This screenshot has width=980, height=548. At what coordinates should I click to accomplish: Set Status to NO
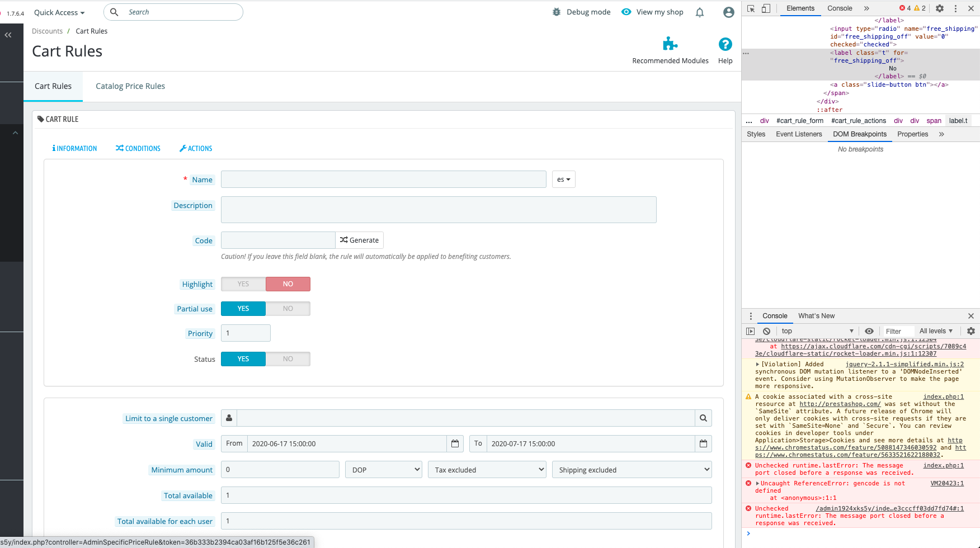click(288, 359)
